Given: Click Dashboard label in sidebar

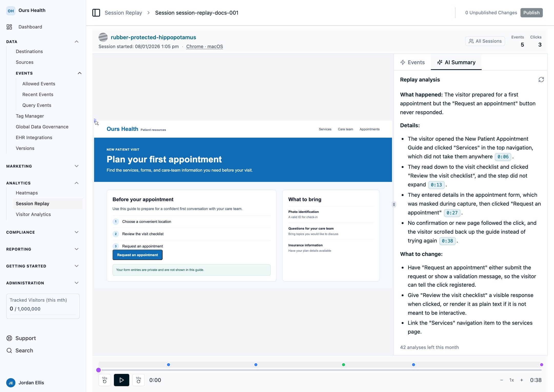Looking at the screenshot, I should (x=30, y=27).
